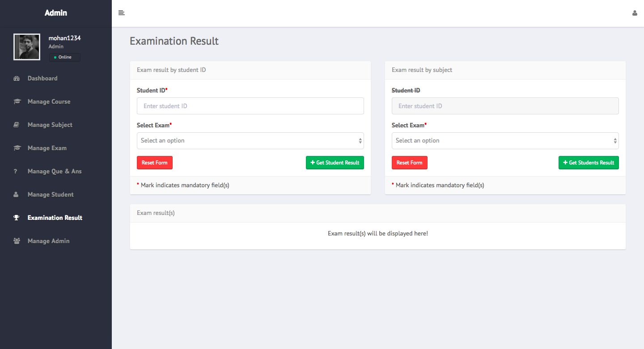Click the question mark icon for Manage Que & Ans
The image size is (644, 349).
click(15, 171)
